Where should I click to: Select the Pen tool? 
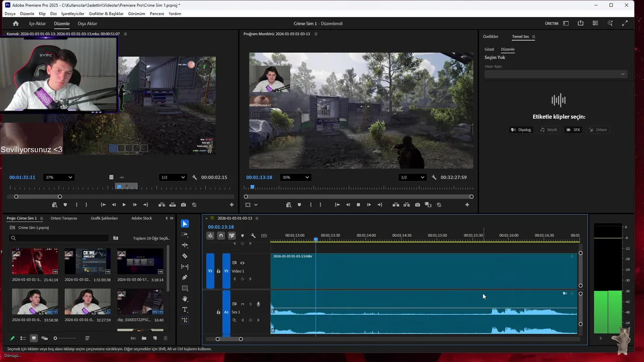point(185,277)
